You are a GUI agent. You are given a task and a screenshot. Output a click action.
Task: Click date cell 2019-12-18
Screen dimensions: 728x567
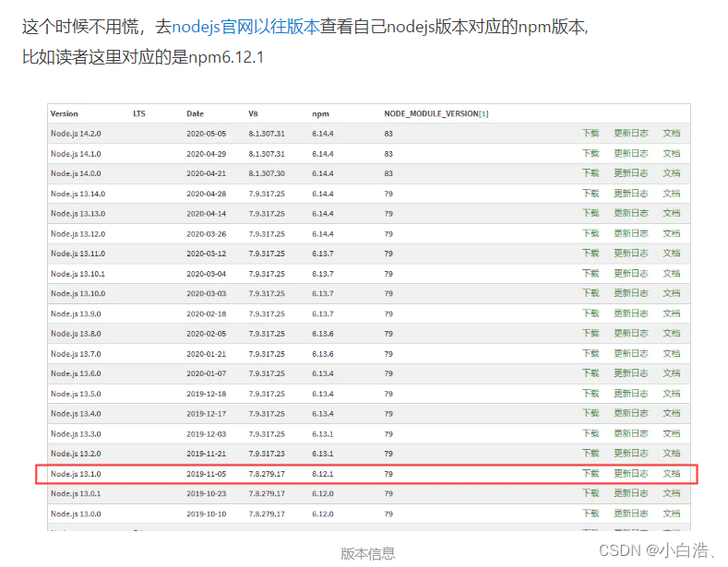(x=206, y=394)
